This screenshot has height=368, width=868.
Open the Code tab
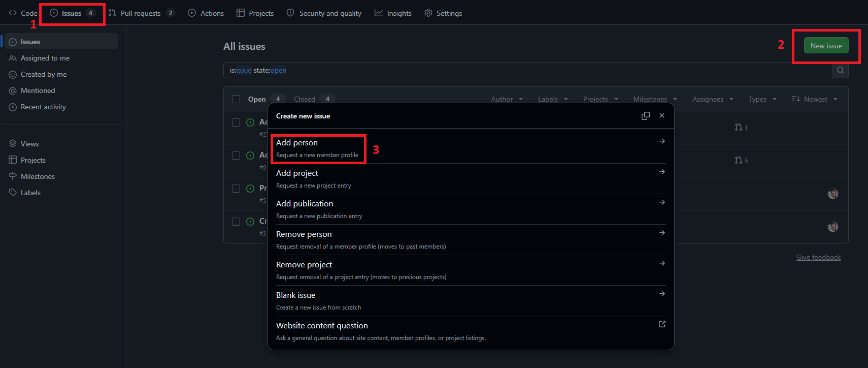point(23,13)
